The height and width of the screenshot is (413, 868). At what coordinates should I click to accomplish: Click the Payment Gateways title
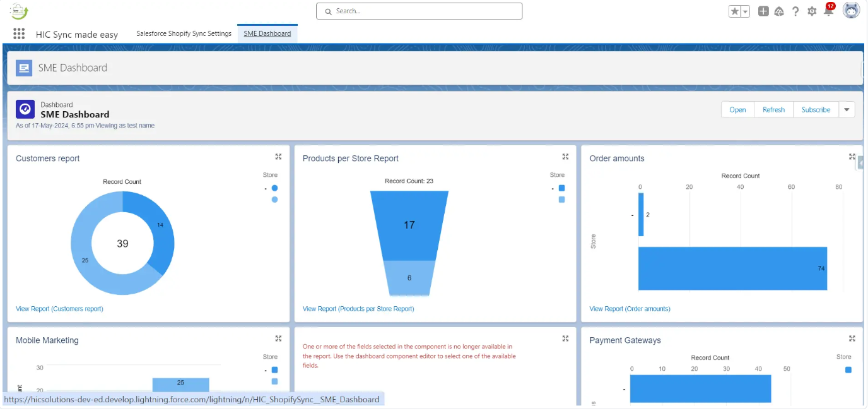pos(625,340)
